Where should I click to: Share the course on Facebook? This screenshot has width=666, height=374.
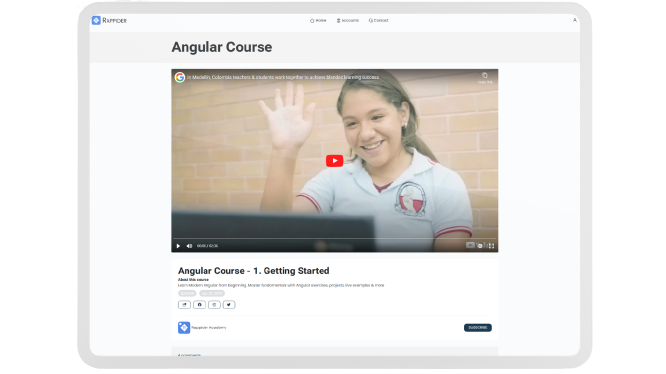(x=199, y=304)
